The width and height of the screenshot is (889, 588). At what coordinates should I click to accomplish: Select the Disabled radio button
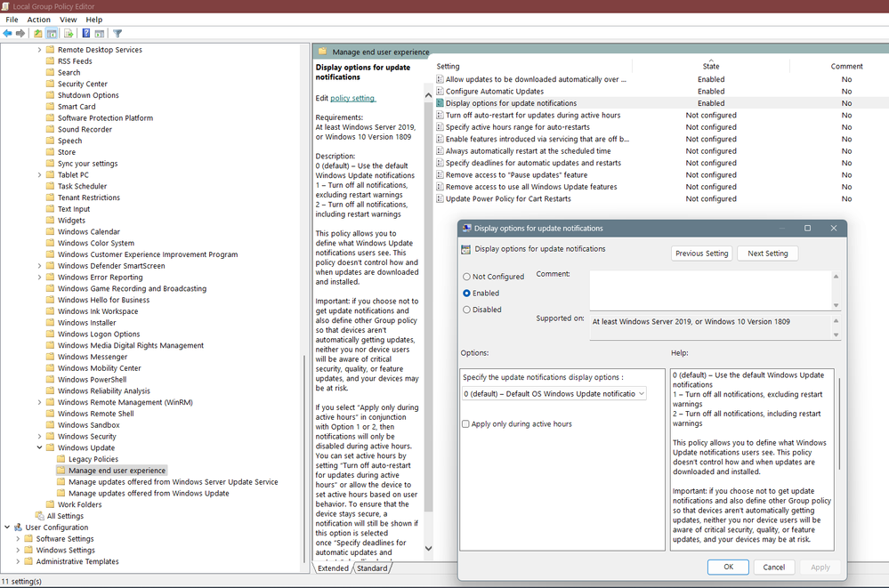pos(466,310)
